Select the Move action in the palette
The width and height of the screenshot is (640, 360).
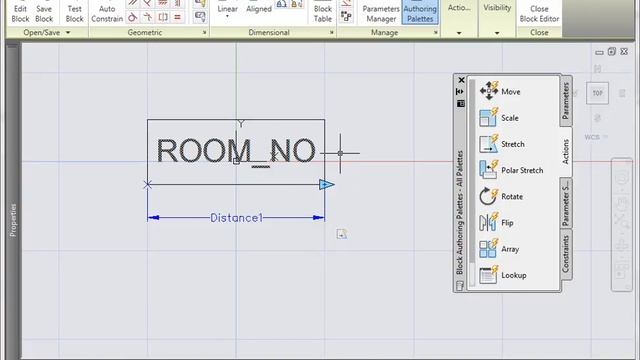tap(500, 91)
